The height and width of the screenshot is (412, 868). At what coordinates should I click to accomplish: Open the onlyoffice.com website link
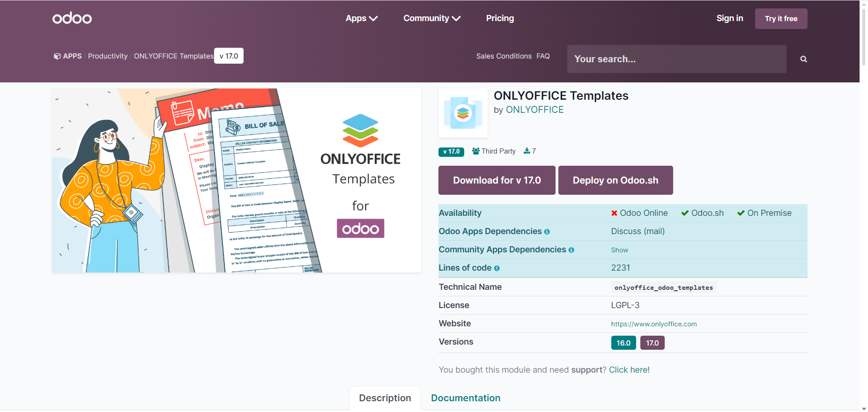click(653, 324)
